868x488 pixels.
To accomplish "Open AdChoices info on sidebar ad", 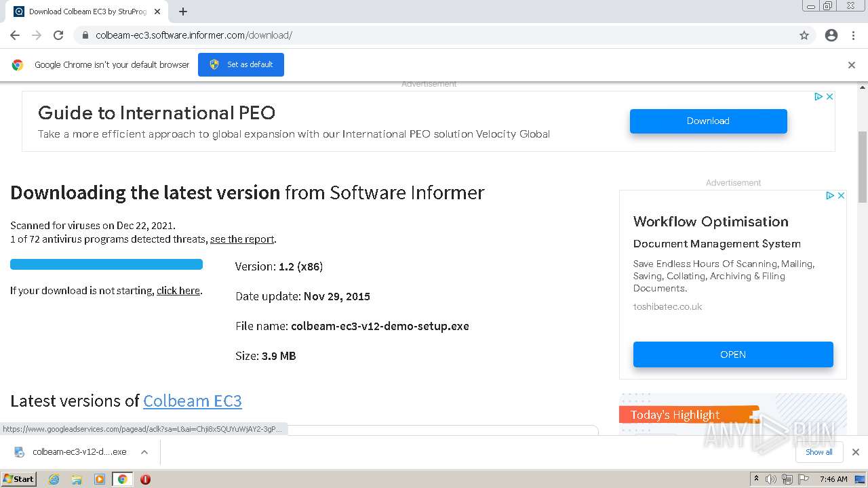I will coord(830,196).
